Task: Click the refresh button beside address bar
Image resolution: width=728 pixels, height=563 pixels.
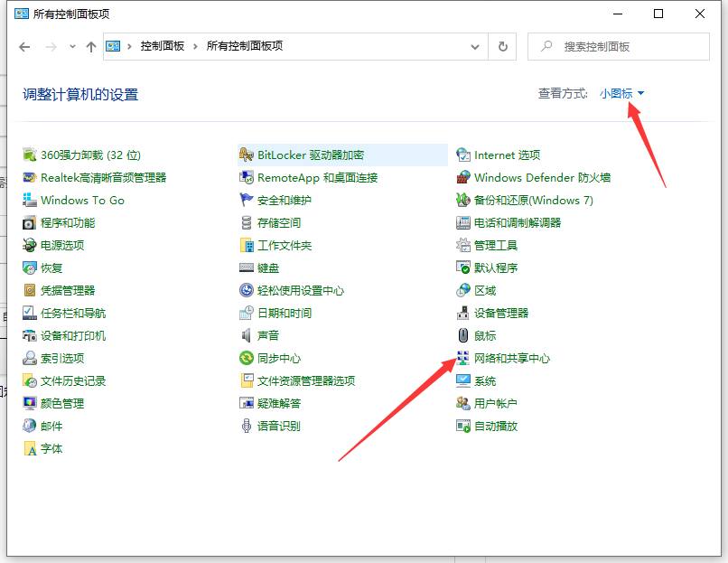Action: point(502,46)
